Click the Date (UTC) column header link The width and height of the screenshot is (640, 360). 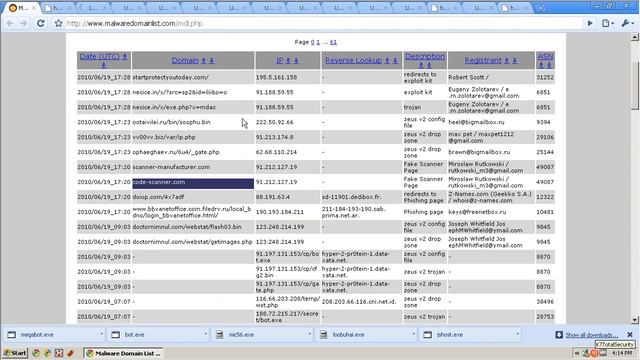[100, 56]
